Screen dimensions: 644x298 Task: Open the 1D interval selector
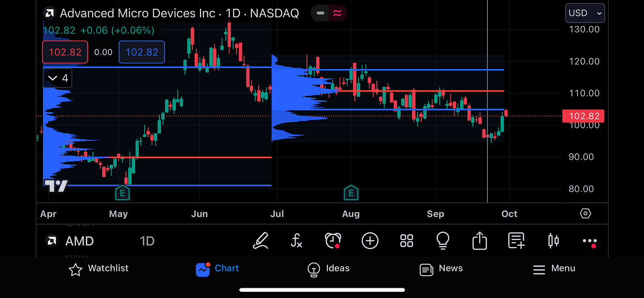click(x=147, y=241)
